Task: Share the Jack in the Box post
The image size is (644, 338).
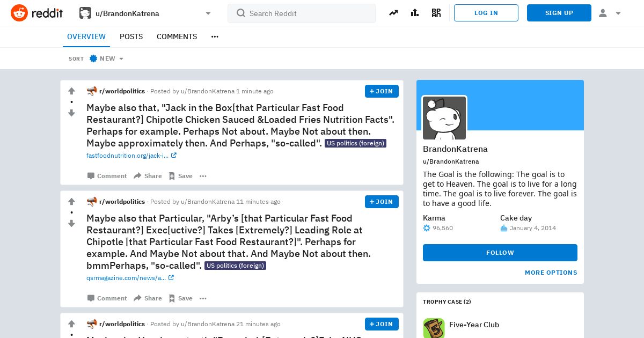Action: [x=148, y=176]
